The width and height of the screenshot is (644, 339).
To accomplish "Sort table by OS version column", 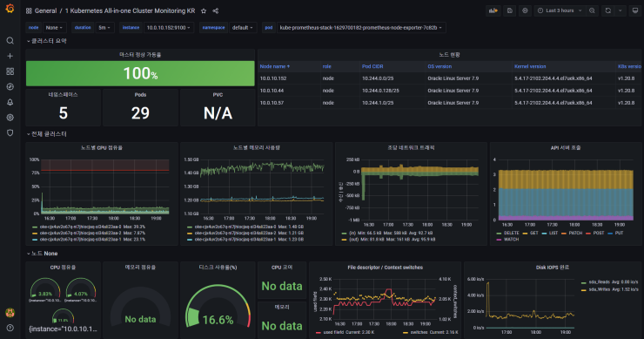I will click(x=439, y=66).
